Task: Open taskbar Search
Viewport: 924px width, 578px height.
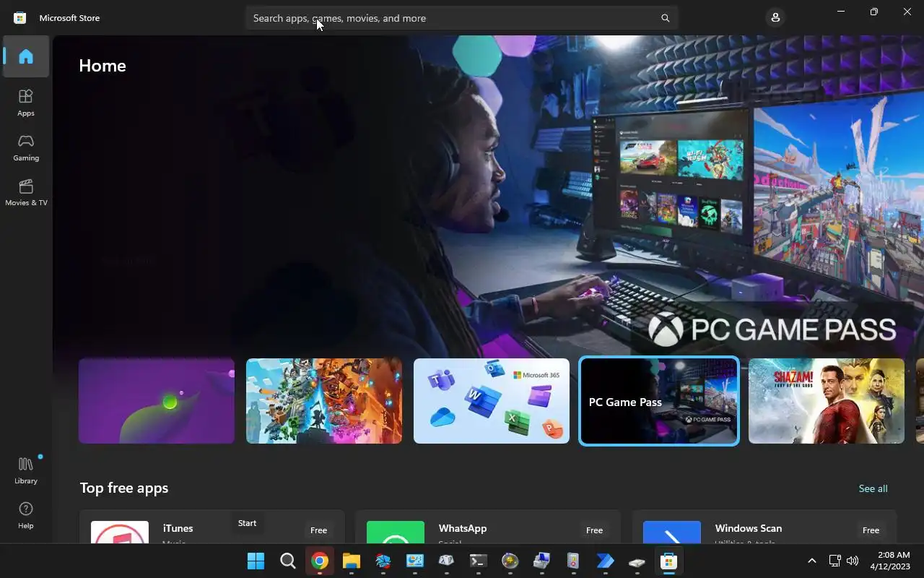Action: [287, 561]
